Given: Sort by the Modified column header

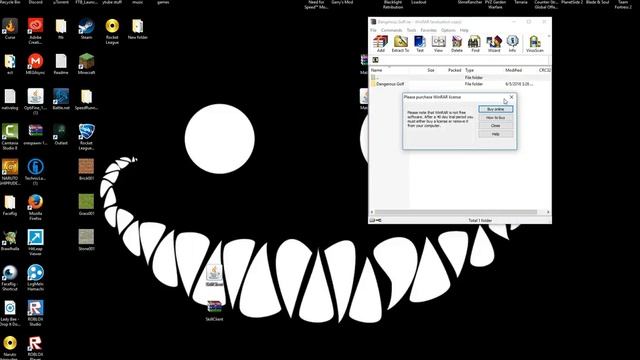Looking at the screenshot, I should click(x=513, y=70).
